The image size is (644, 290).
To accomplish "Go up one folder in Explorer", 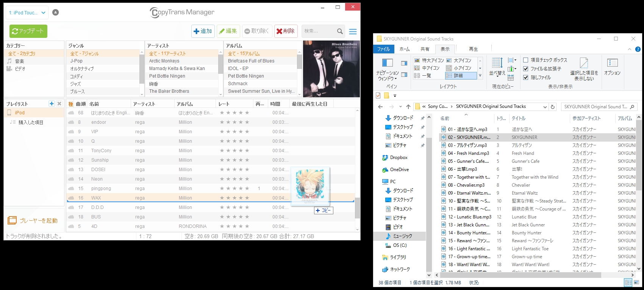I will tap(408, 107).
